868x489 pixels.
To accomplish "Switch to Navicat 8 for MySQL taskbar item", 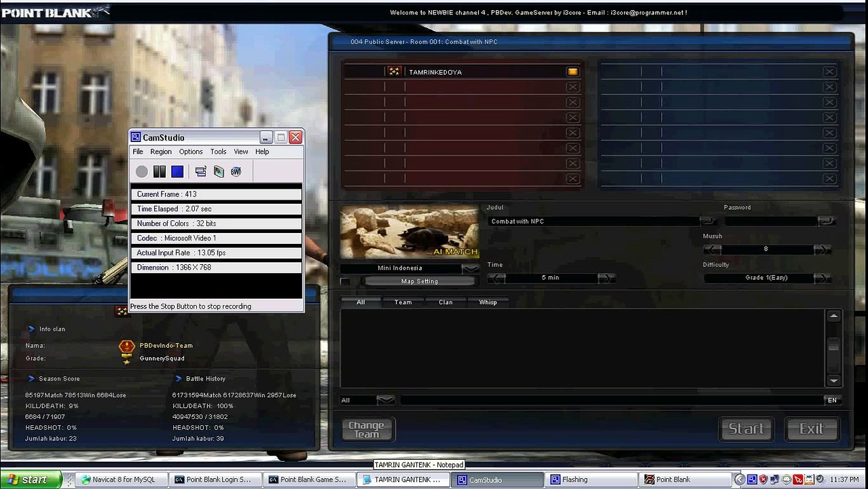I will pos(122,479).
